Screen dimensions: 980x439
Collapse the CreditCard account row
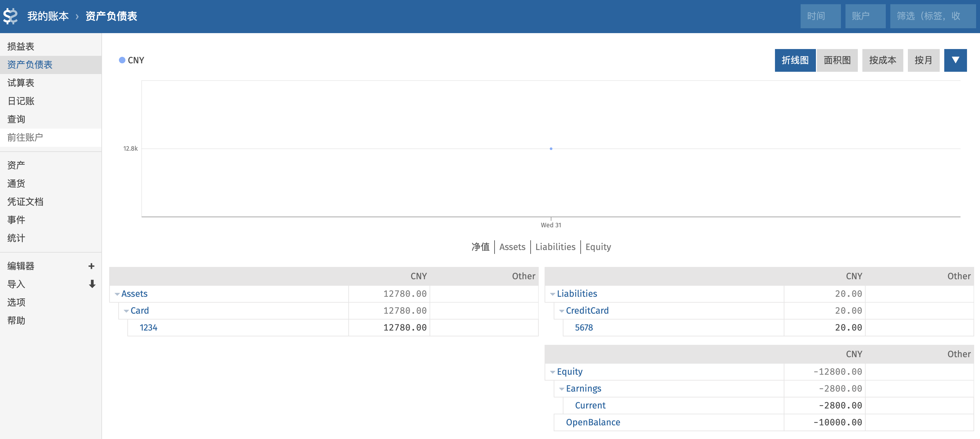[562, 311]
